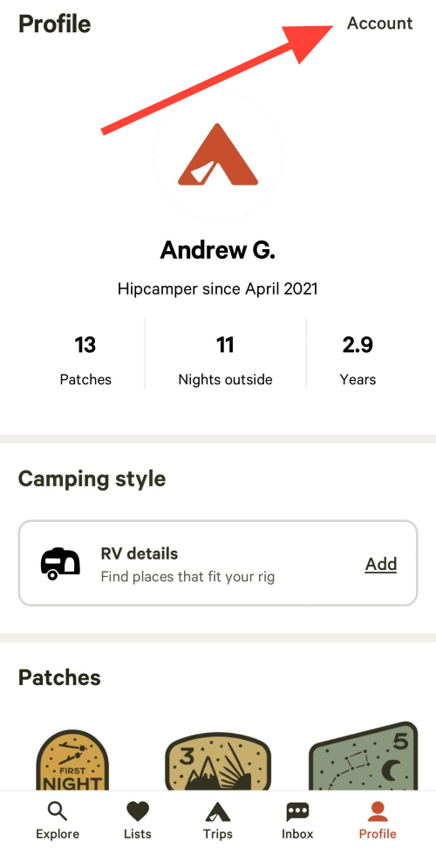
Task: Open the Explore magnifier icon
Action: click(57, 812)
